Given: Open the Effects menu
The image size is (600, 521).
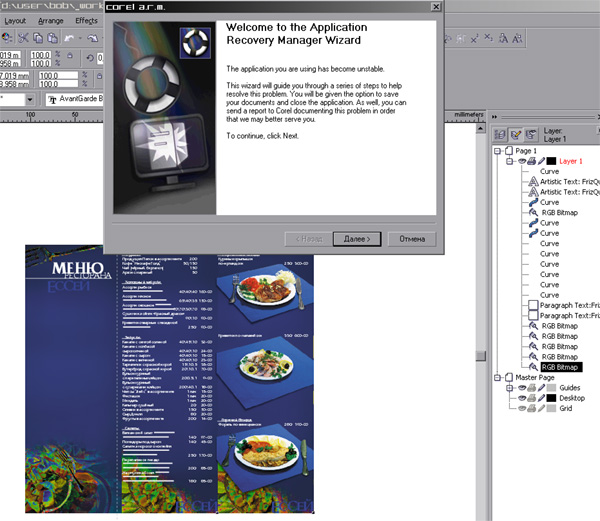Looking at the screenshot, I should [x=86, y=21].
